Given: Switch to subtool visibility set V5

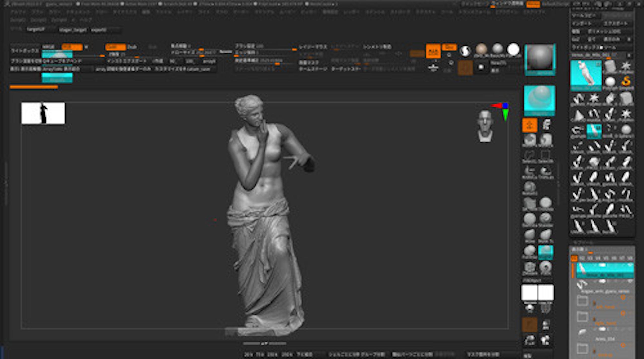Looking at the screenshot, I should pyautogui.click(x=606, y=258).
